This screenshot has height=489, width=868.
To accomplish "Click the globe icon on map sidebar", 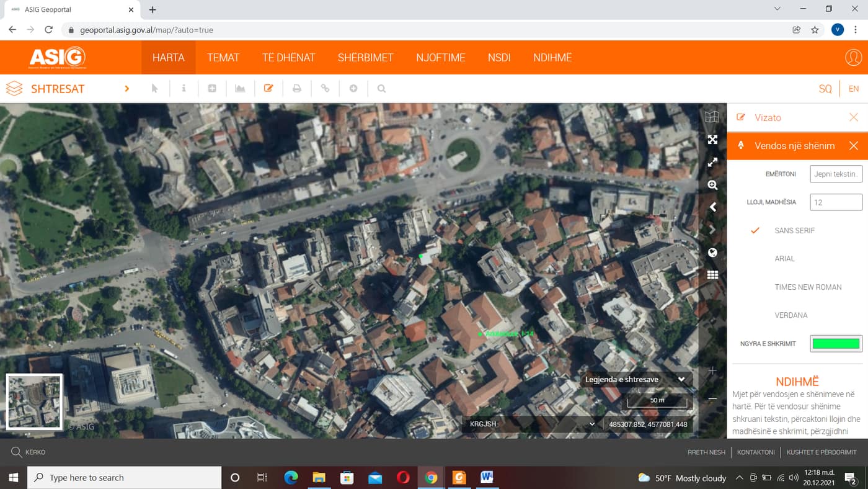I will [712, 253].
